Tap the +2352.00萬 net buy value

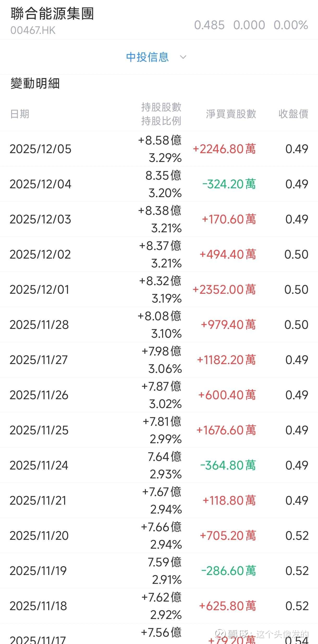[224, 290]
